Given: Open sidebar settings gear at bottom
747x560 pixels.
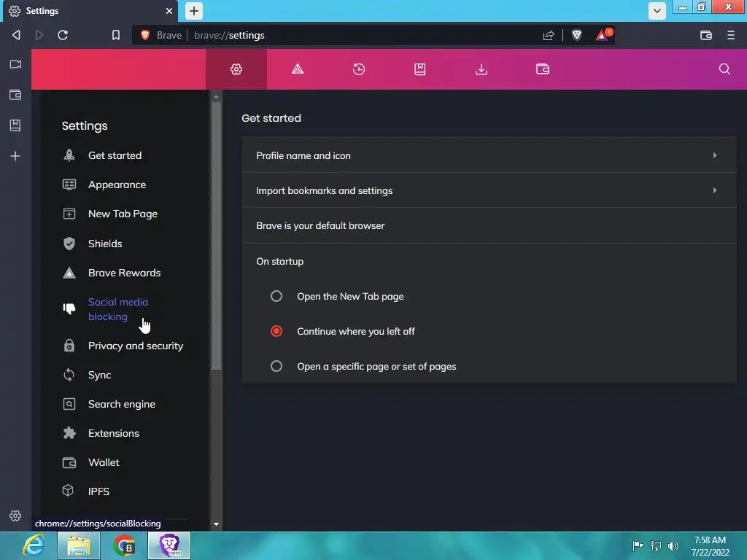Looking at the screenshot, I should pyautogui.click(x=15, y=516).
